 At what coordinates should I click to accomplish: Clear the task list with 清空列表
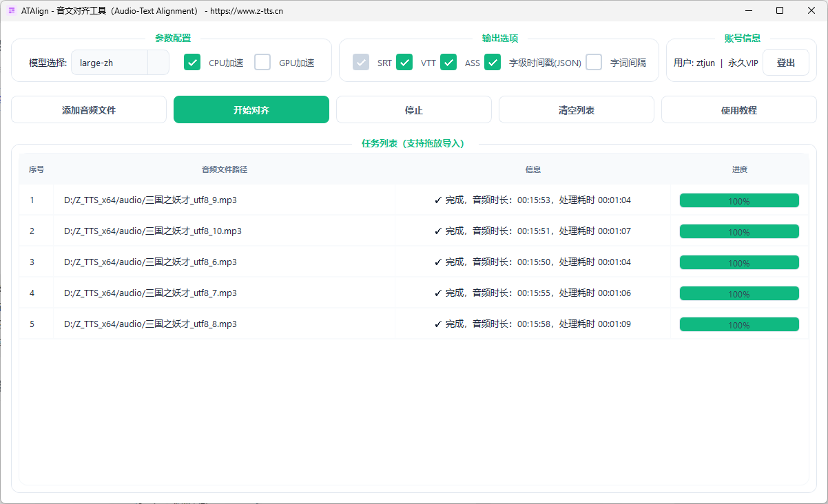point(577,109)
